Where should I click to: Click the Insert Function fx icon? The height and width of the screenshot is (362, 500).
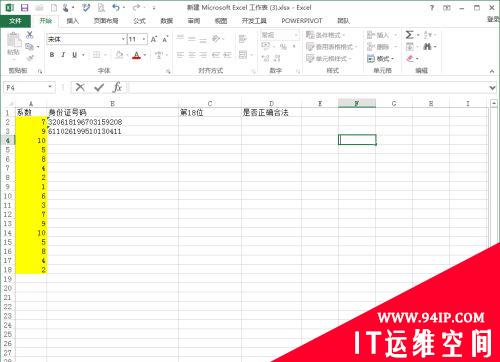click(x=117, y=87)
